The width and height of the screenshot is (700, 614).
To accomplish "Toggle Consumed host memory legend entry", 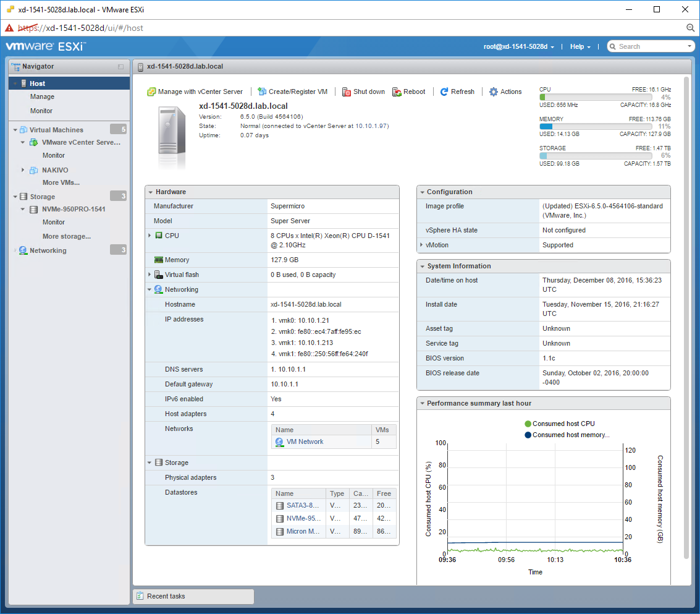I will coord(567,435).
